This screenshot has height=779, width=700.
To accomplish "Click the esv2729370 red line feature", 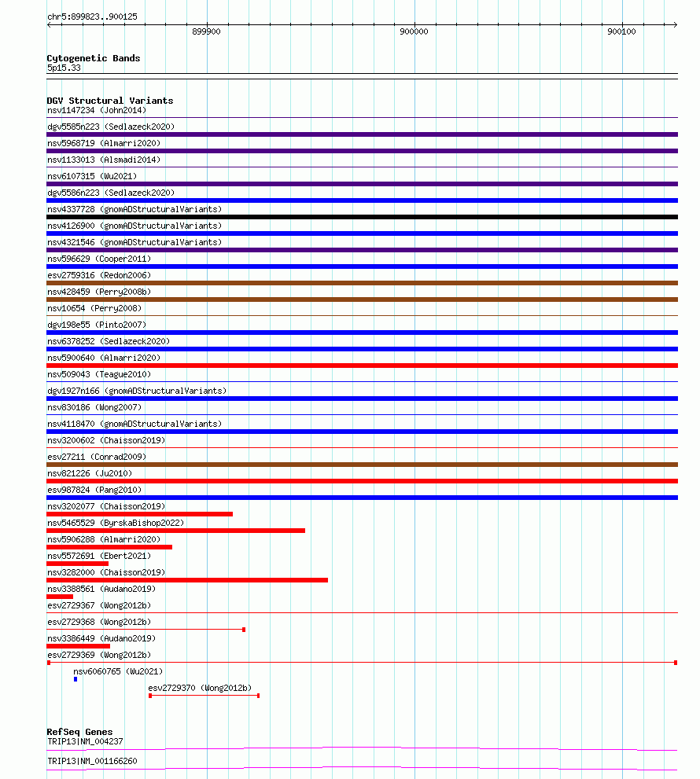I will click(204, 696).
